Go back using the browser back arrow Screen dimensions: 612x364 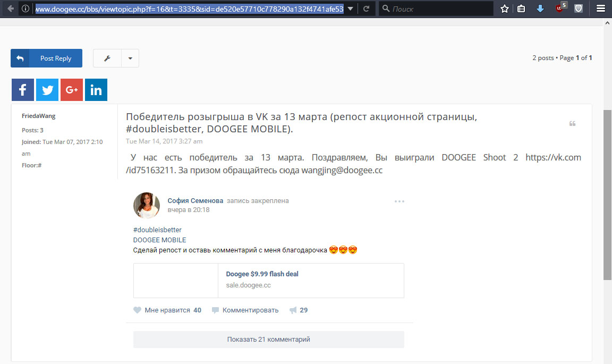11,8
